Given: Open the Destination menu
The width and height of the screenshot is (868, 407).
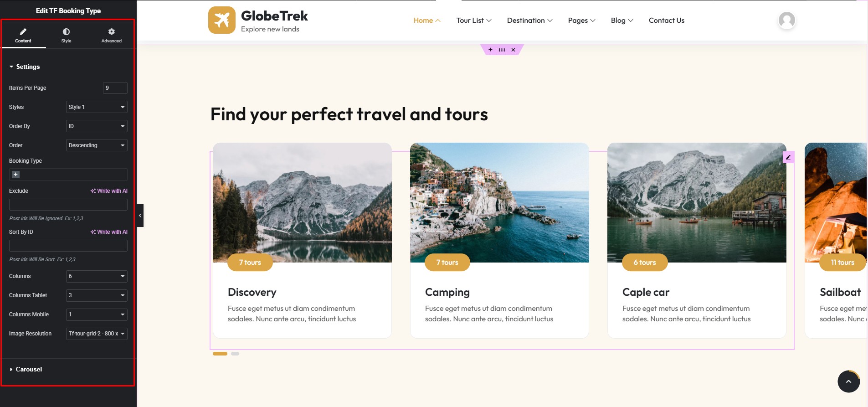Looking at the screenshot, I should click(529, 21).
